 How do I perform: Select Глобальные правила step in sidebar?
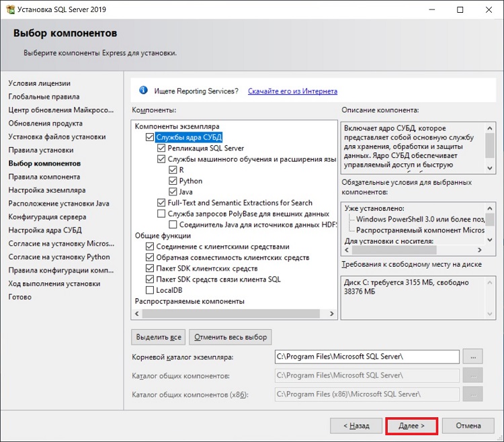[x=44, y=97]
